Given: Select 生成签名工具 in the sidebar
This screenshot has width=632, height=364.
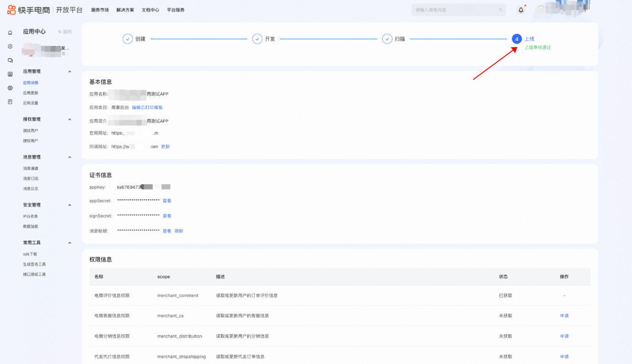Looking at the screenshot, I should [x=34, y=264].
